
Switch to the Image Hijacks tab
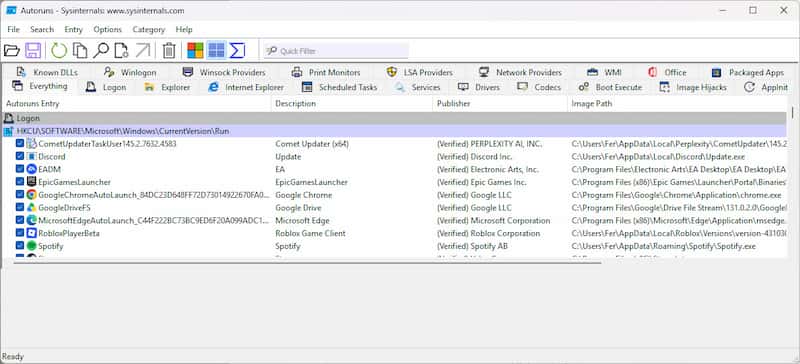point(692,87)
